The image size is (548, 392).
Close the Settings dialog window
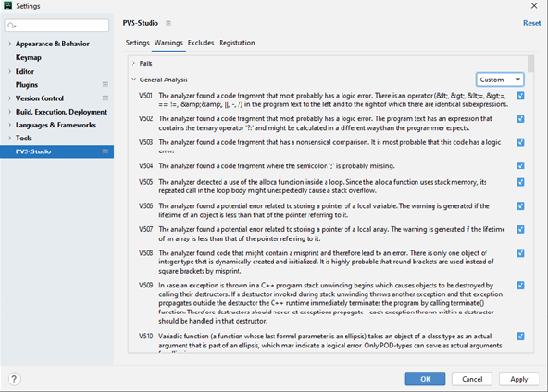(534, 6)
